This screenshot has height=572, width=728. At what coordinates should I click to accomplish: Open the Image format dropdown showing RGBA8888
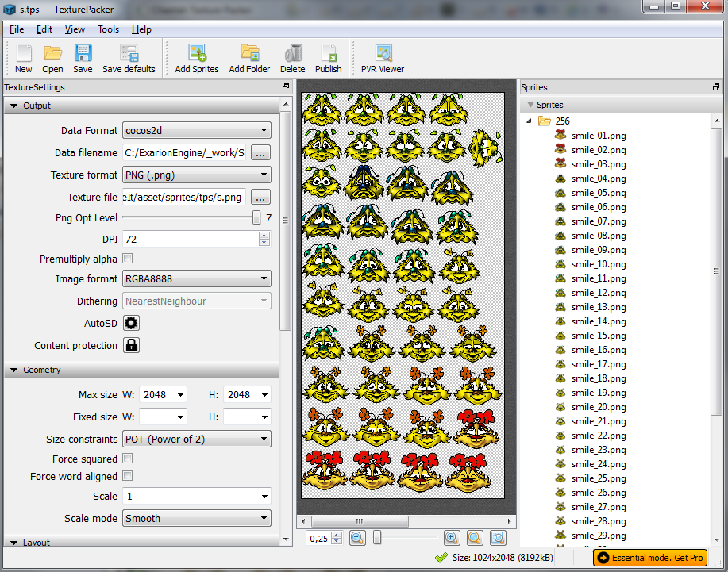[196, 278]
